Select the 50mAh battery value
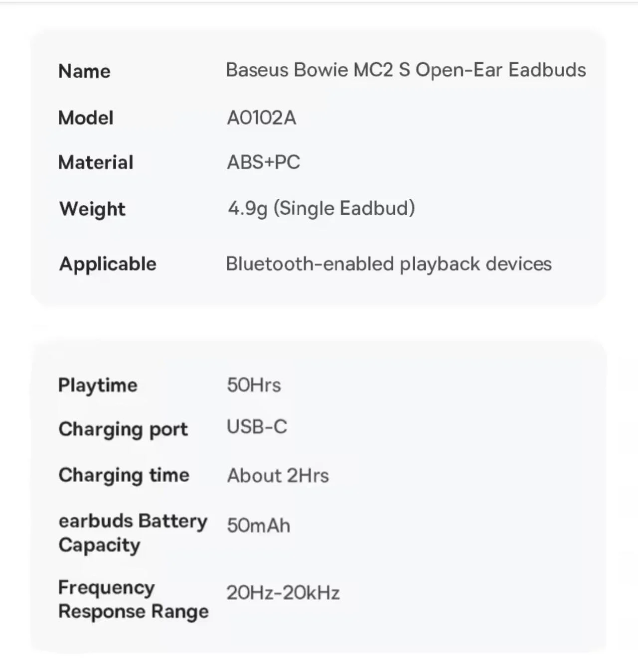The image size is (638, 672). click(258, 526)
